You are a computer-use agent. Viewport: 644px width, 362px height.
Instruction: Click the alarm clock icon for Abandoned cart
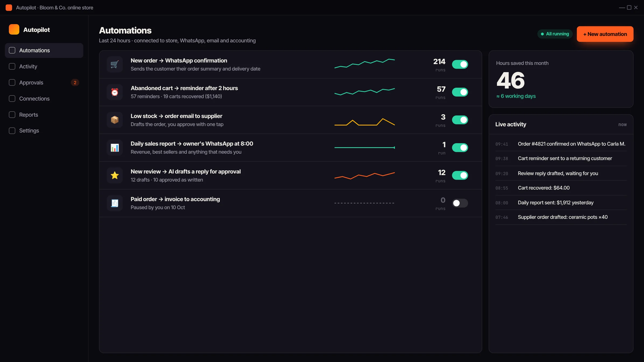tap(115, 92)
